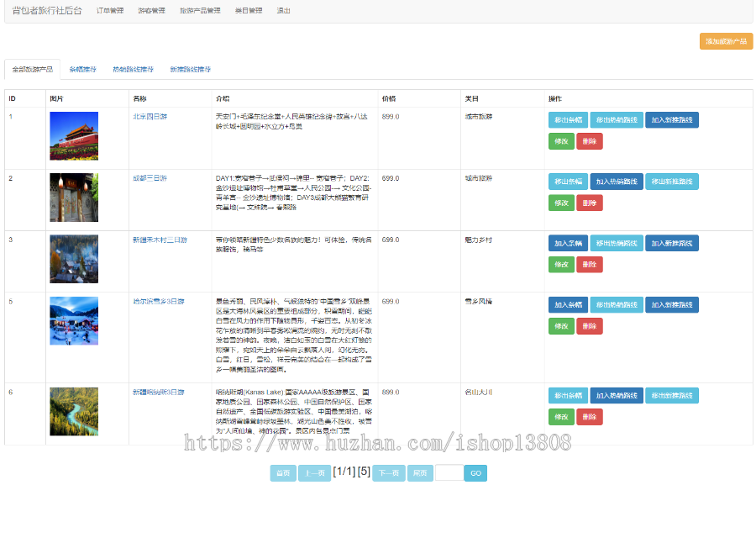Click green 修改 button for 北京四日游
Image resolution: width=756 pixels, height=543 pixels.
tap(561, 141)
